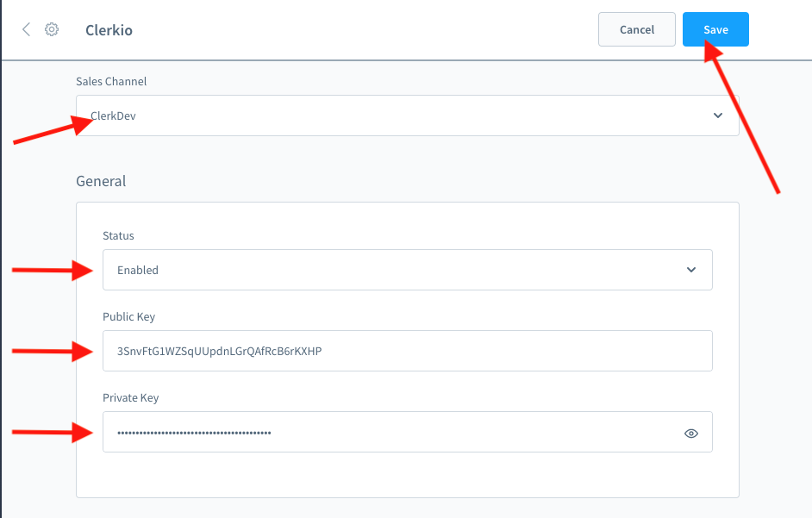Click the masked dots in Private Key
The height and width of the screenshot is (518, 812).
coord(194,433)
